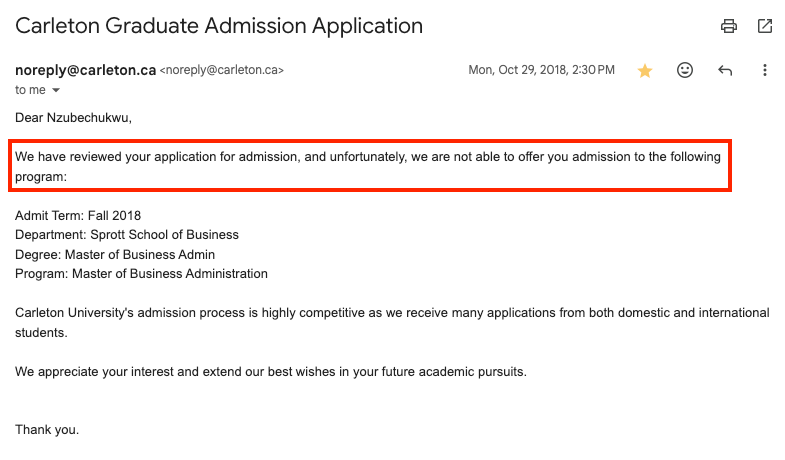Open the email in a new window
This screenshot has height=460, width=785.
(x=765, y=26)
